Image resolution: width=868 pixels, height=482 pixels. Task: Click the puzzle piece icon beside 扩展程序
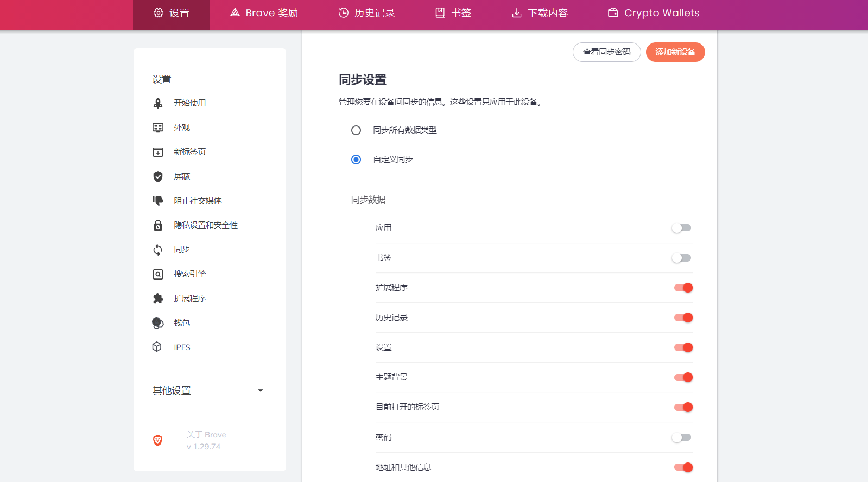(x=158, y=299)
